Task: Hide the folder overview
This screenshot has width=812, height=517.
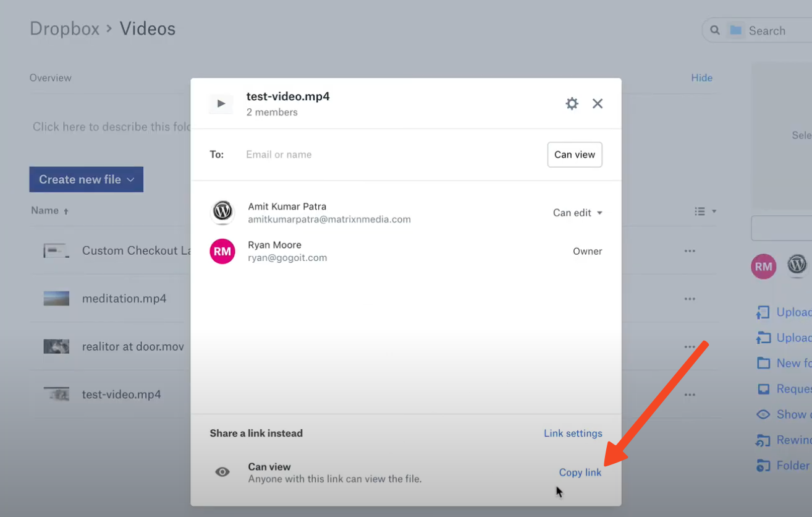Action: click(701, 78)
